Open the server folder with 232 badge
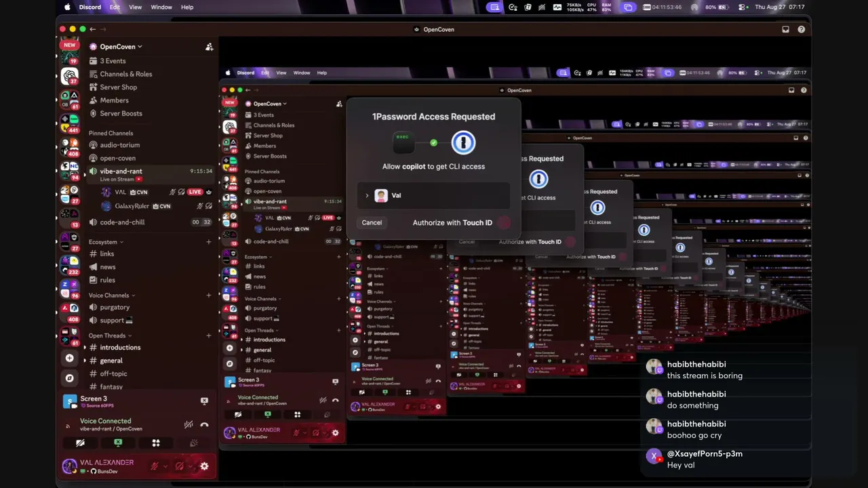 pos(69,264)
